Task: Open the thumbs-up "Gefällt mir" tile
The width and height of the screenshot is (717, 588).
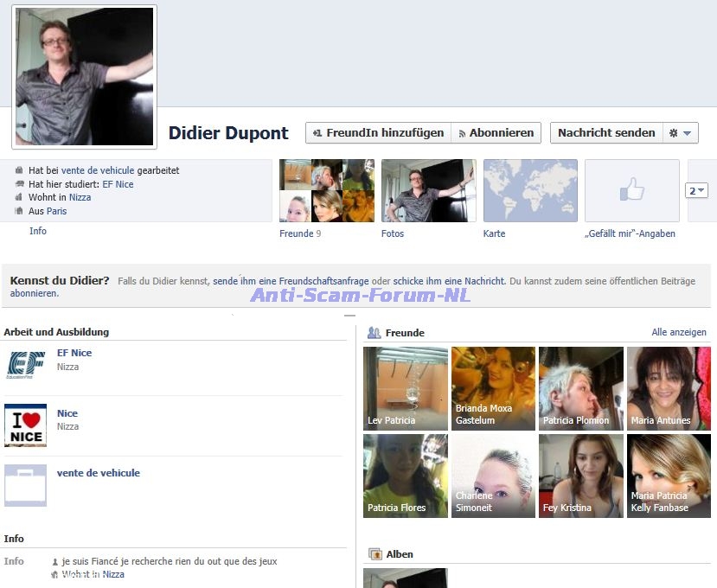Action: 631,190
